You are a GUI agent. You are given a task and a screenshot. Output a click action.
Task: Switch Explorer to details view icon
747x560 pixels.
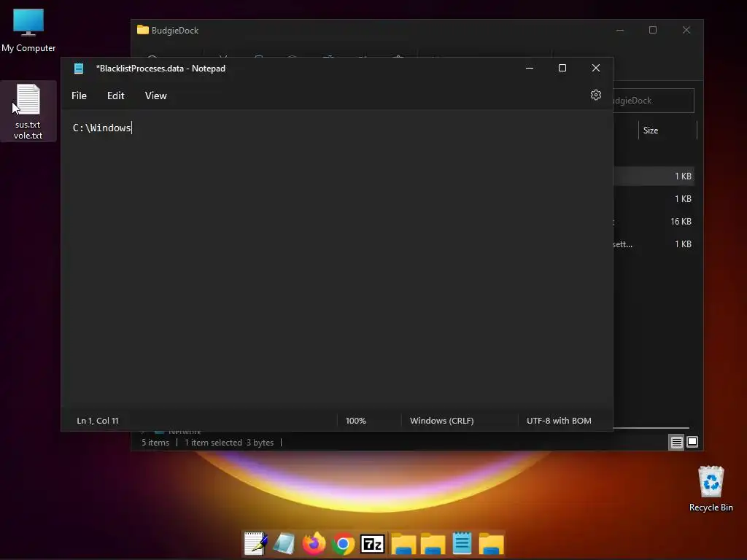click(x=676, y=443)
